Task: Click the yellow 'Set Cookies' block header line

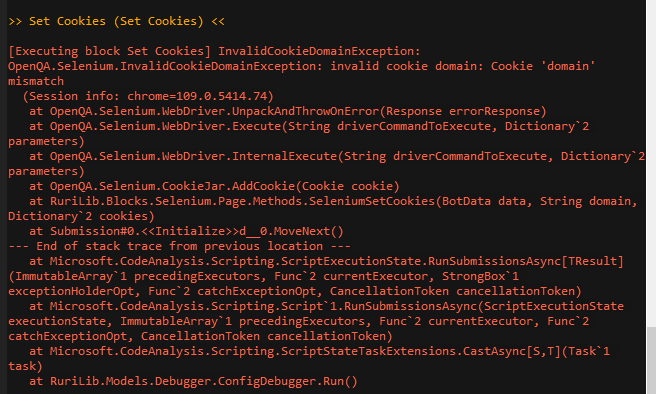Action: click(116, 21)
